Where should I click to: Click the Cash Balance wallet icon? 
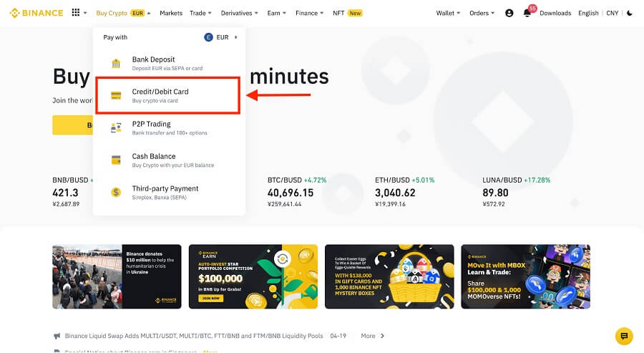pos(116,160)
